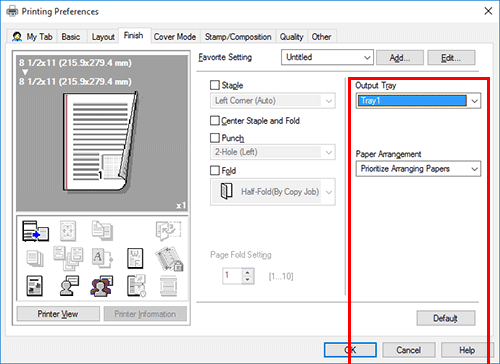Switch to the Other tab
This screenshot has height=364, width=500.
point(321,37)
